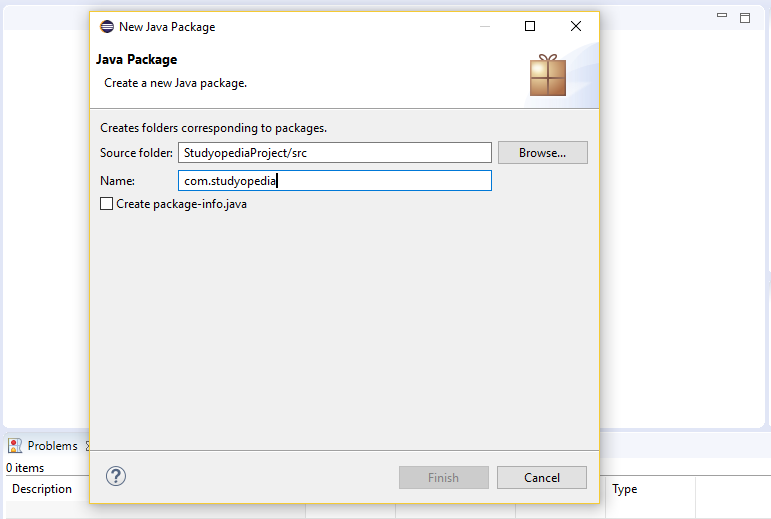Cancel the package creation
The height and width of the screenshot is (519, 771).
click(542, 478)
